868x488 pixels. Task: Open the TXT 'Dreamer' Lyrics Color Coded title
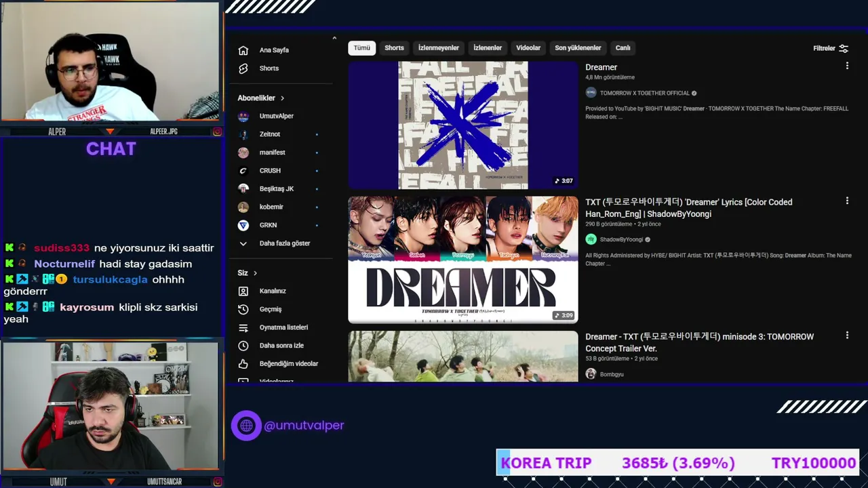pyautogui.click(x=689, y=208)
